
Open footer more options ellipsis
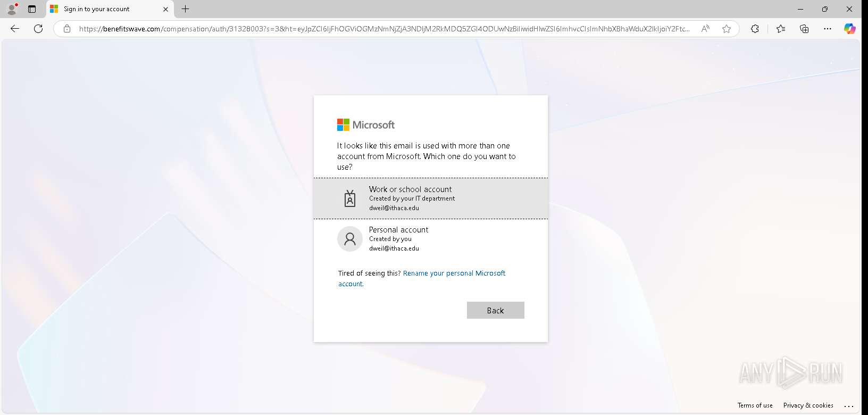pyautogui.click(x=849, y=405)
